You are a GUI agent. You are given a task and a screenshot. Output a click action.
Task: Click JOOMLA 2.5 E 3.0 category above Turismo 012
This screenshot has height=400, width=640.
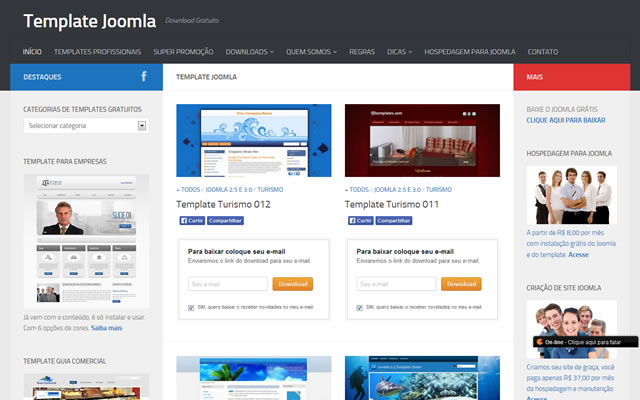point(229,189)
